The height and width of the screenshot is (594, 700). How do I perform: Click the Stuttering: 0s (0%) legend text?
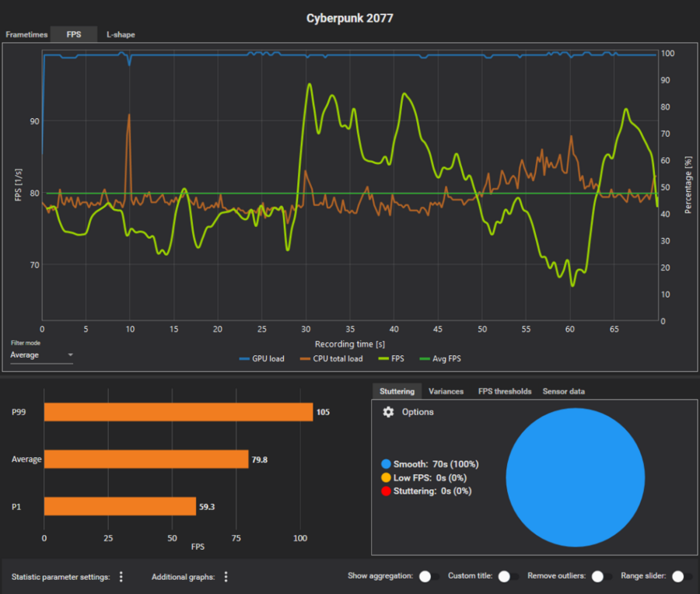pyautogui.click(x=432, y=491)
